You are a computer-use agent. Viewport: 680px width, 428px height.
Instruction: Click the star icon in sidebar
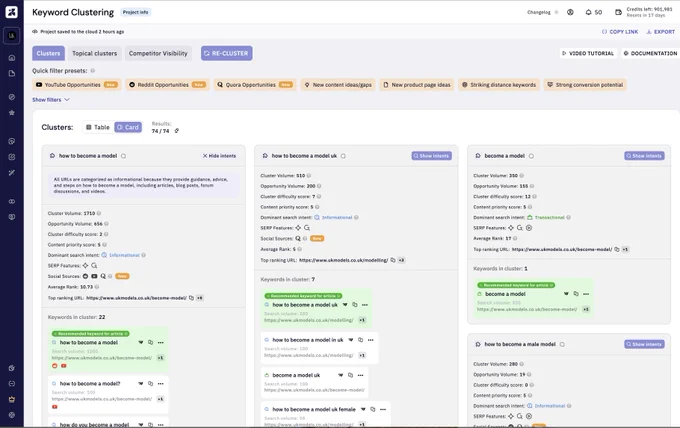12,112
